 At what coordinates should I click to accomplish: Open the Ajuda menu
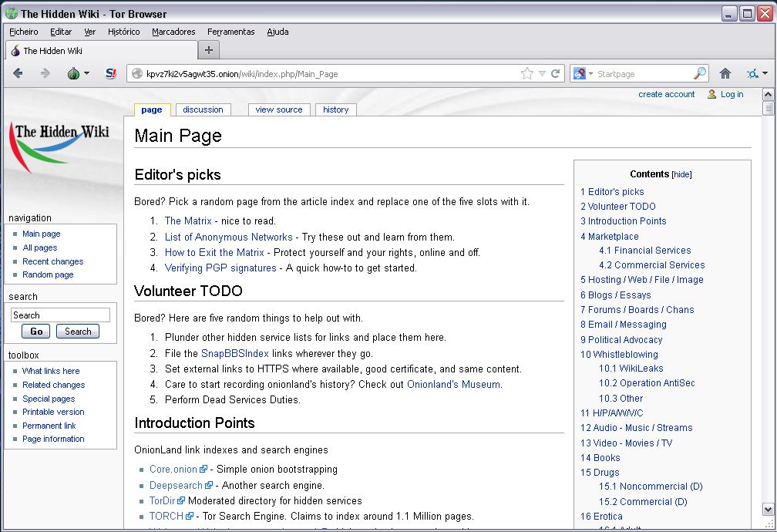point(277,32)
